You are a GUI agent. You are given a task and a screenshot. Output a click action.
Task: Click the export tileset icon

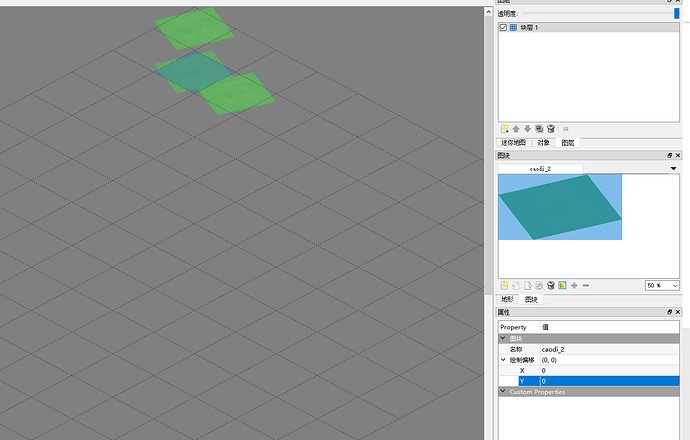tap(528, 286)
